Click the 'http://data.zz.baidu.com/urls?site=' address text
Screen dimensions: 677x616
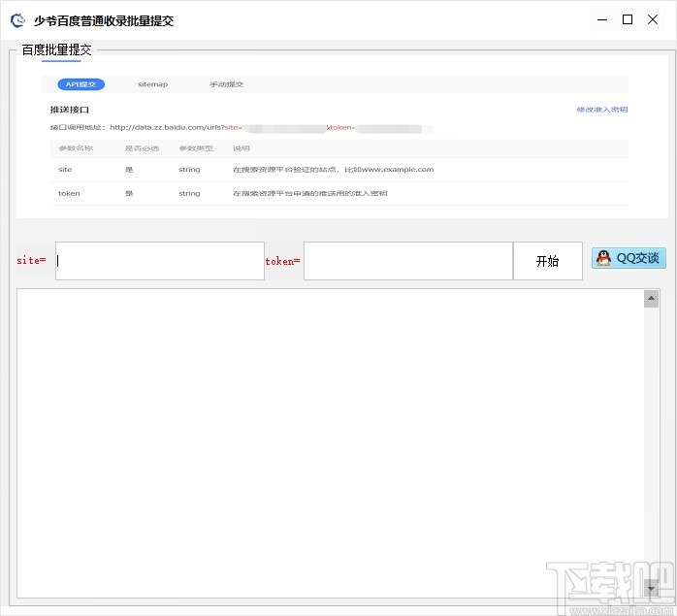coord(176,127)
